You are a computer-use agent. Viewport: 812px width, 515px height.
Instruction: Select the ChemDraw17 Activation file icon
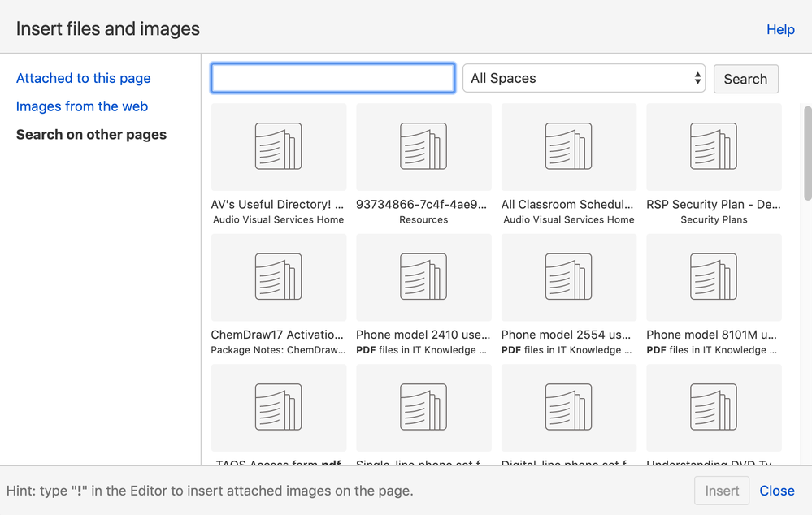click(279, 277)
